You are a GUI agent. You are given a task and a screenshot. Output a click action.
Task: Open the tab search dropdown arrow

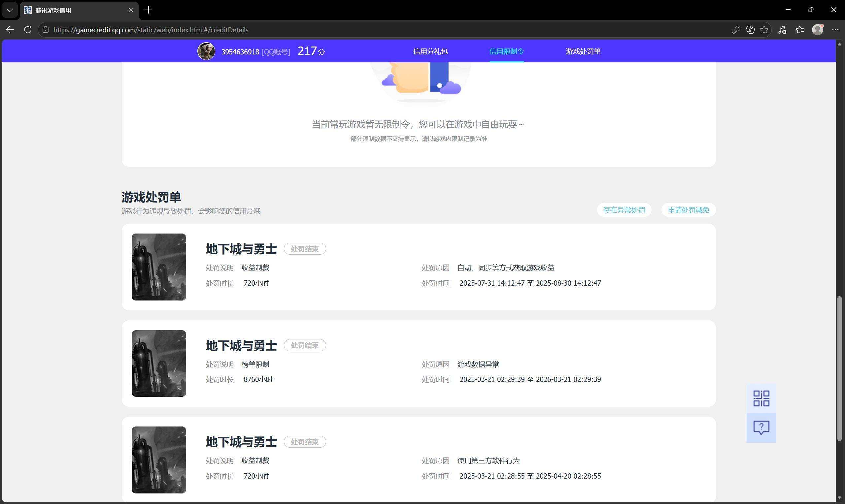click(x=10, y=10)
